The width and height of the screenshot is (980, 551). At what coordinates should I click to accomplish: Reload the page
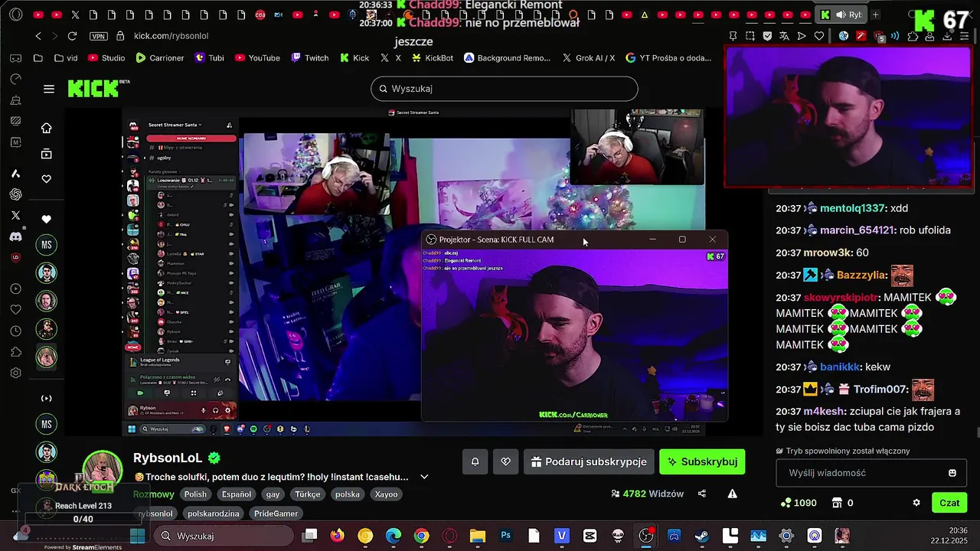click(x=72, y=36)
